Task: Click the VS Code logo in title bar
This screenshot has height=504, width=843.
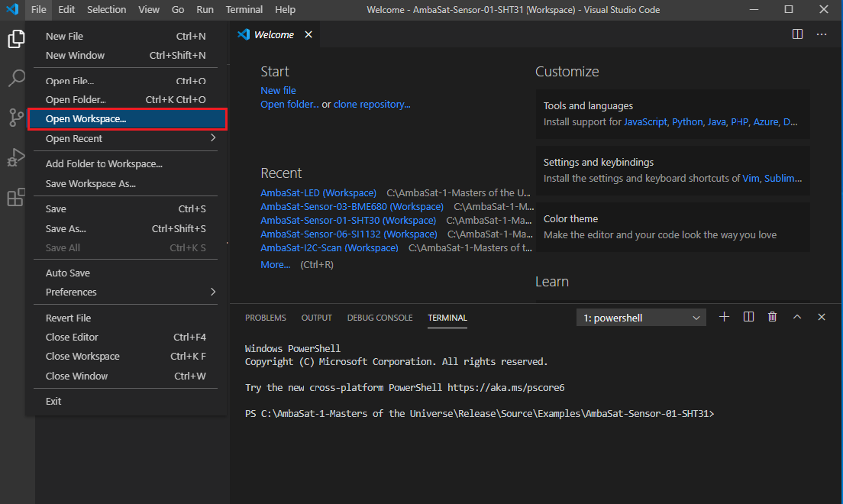Action: [x=12, y=9]
